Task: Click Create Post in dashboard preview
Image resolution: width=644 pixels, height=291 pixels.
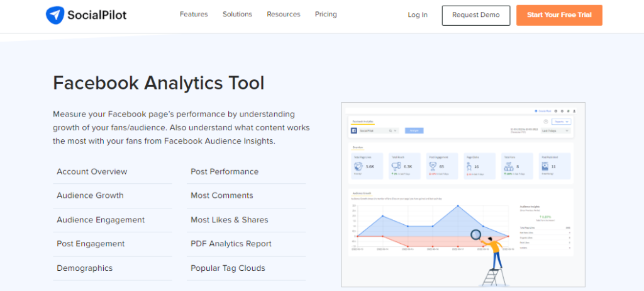Action: 543,111
